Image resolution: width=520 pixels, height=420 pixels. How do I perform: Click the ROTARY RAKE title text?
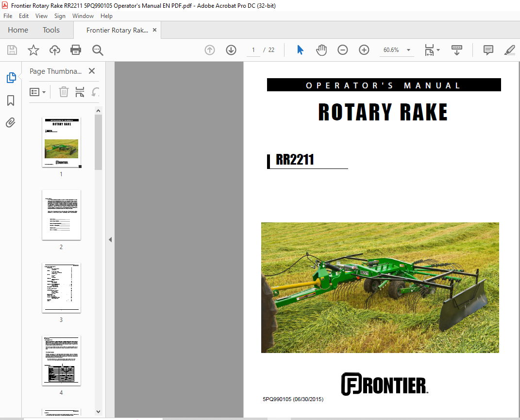(383, 112)
